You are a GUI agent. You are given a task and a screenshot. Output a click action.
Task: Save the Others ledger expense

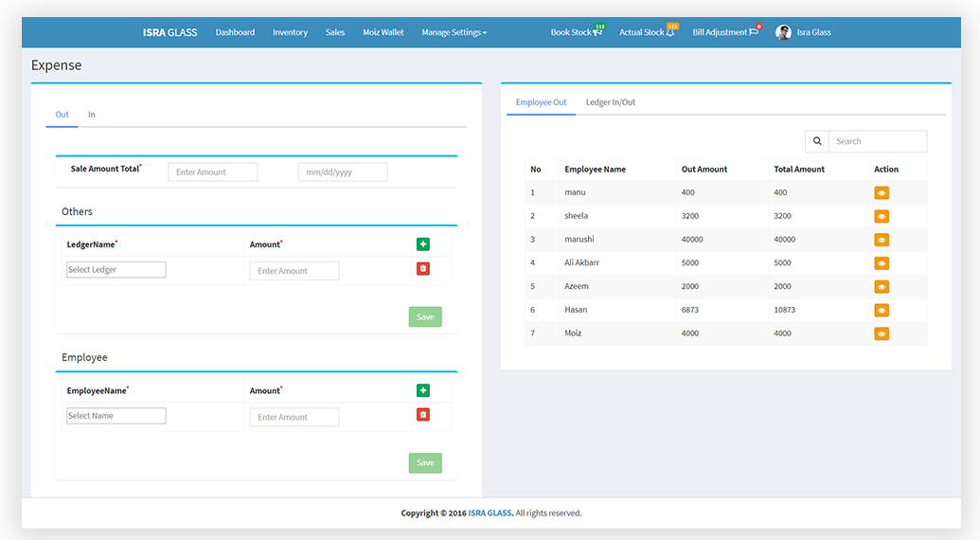pyautogui.click(x=425, y=317)
